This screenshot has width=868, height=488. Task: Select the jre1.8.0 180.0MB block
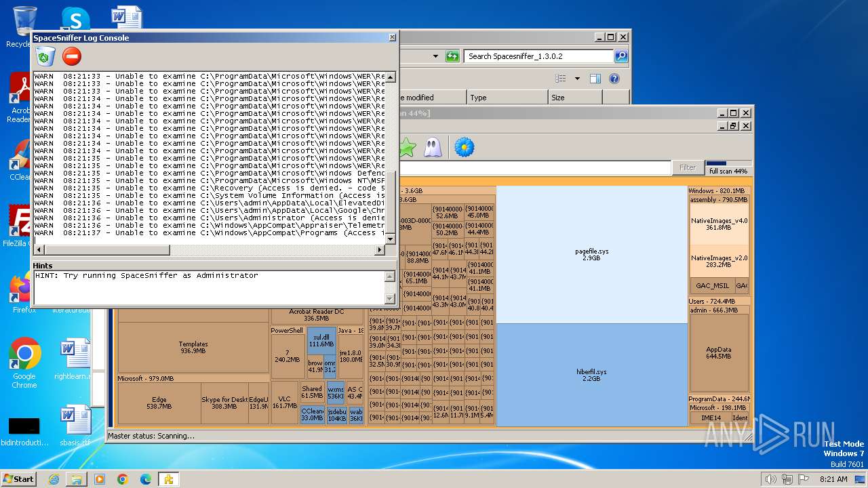pyautogui.click(x=351, y=356)
